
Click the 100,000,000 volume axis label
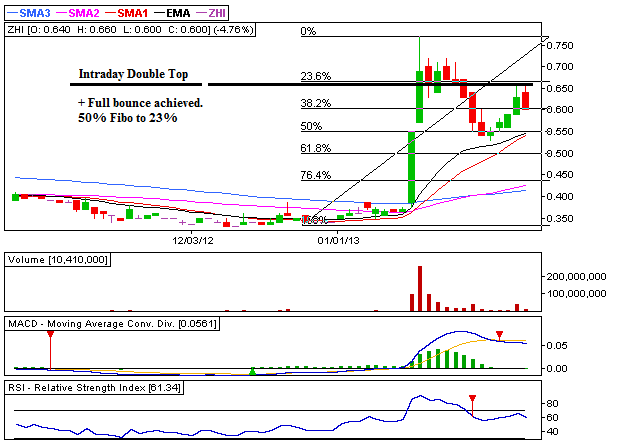[x=576, y=294]
